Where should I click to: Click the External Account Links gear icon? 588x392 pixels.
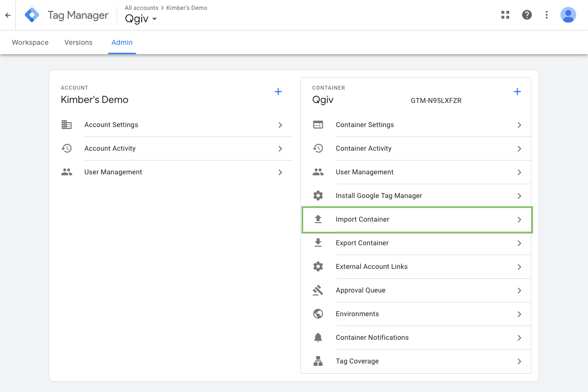coord(318,266)
